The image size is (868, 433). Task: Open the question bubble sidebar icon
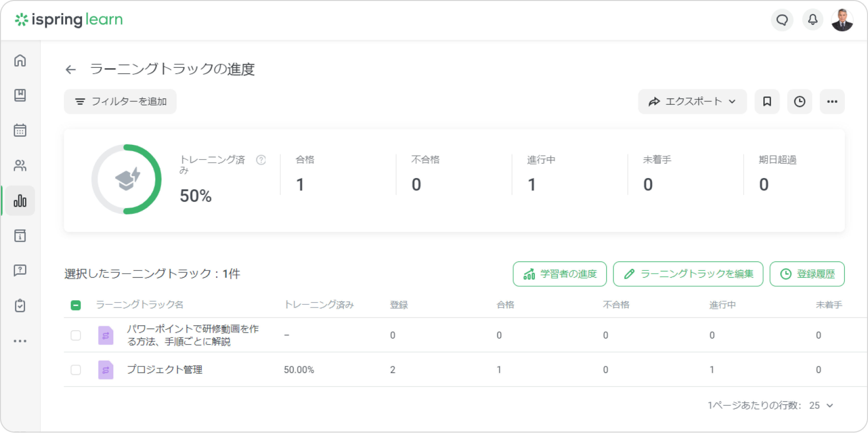coord(20,271)
